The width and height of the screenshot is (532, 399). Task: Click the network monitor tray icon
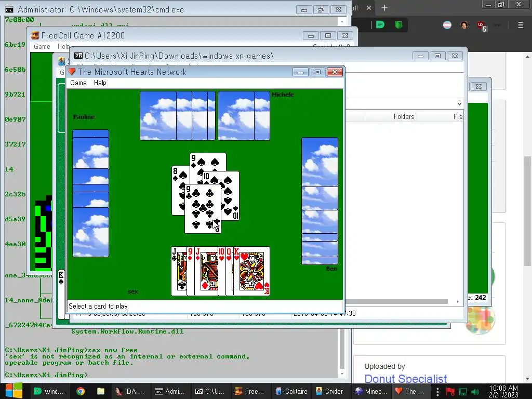(463, 392)
